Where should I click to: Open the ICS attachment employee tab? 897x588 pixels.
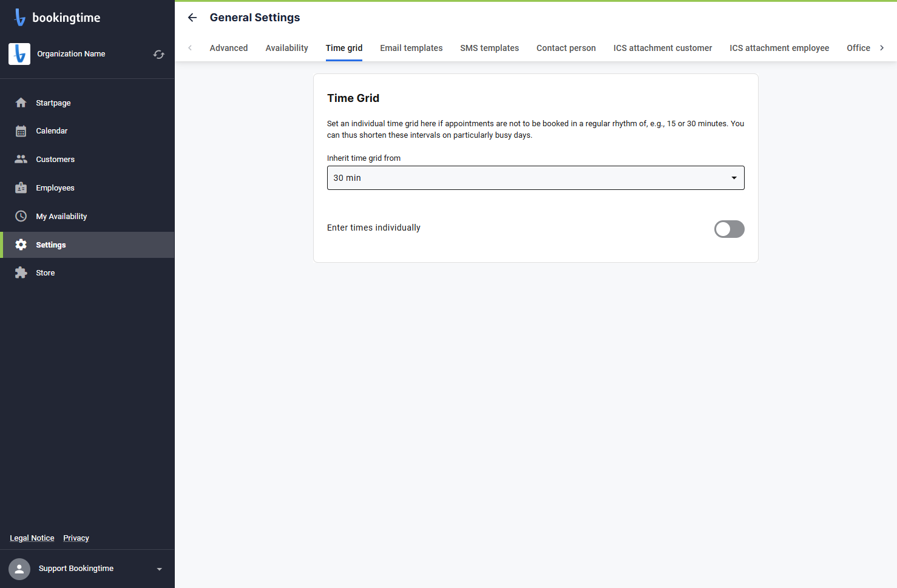pyautogui.click(x=779, y=48)
